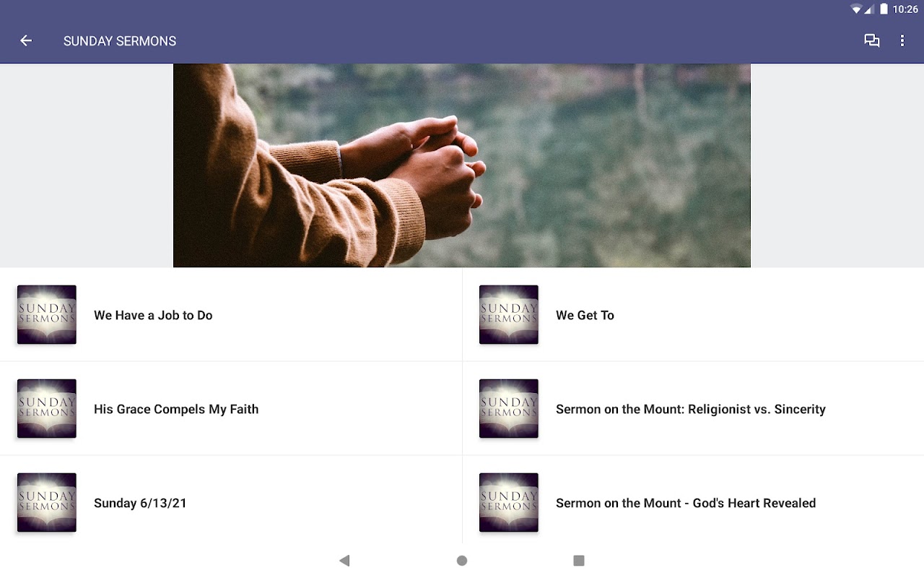Tap the Wi-Fi status icon
This screenshot has height=578, width=924.
point(856,9)
